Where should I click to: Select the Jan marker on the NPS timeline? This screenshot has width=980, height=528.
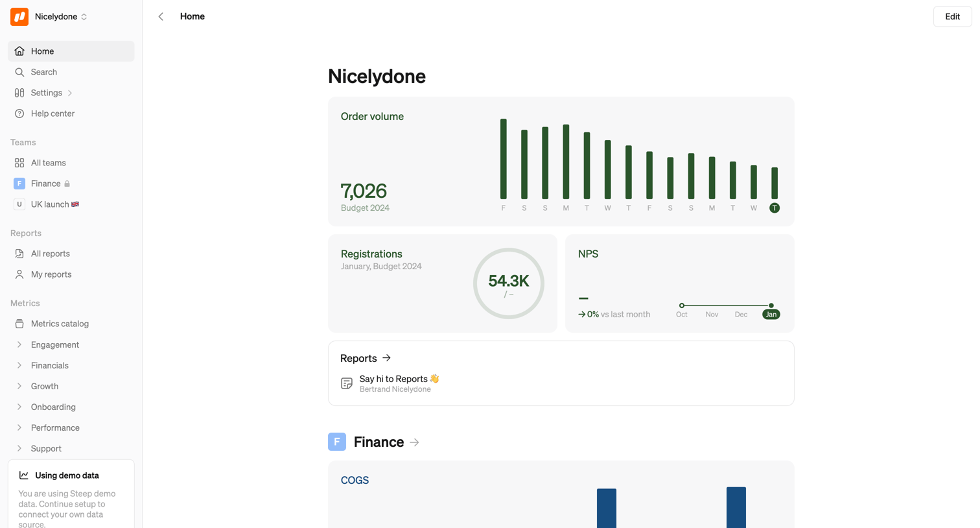click(x=771, y=314)
